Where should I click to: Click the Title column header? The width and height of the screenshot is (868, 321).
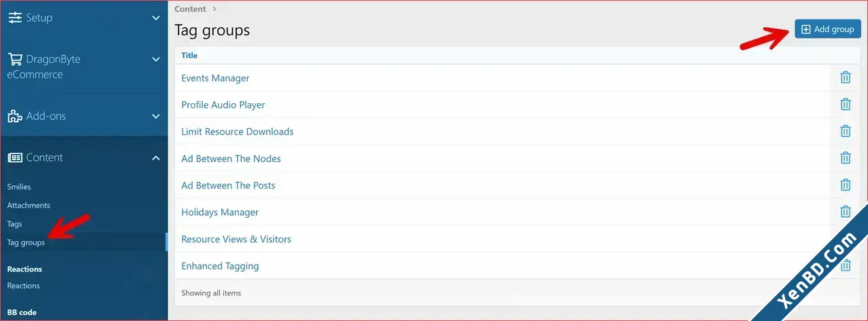[x=189, y=55]
